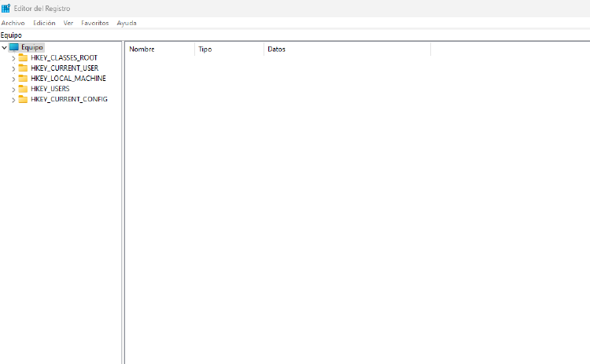Click folder icon of HKEY_CURRENT_CONFIG

click(23, 99)
